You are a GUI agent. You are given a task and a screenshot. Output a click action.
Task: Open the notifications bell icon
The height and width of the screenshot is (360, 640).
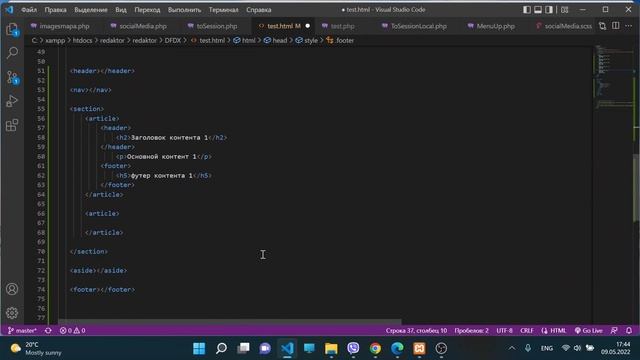[x=629, y=331]
